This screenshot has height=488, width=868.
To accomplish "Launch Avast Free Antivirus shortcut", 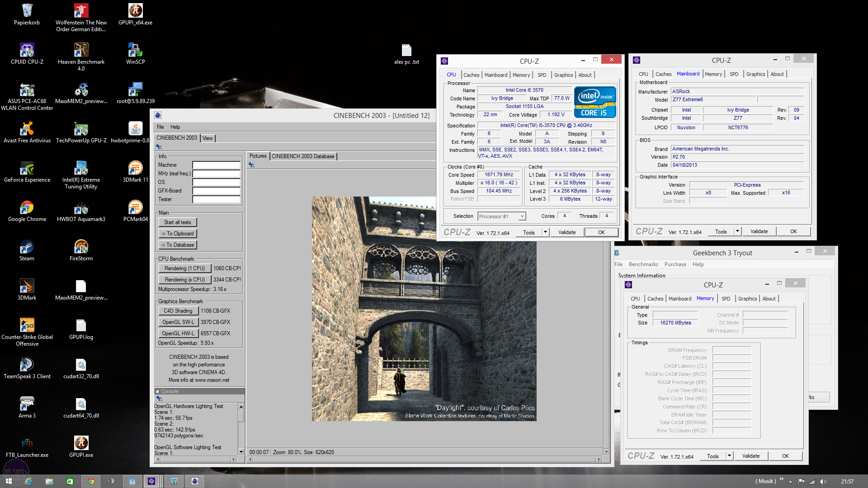I will click(x=27, y=132).
